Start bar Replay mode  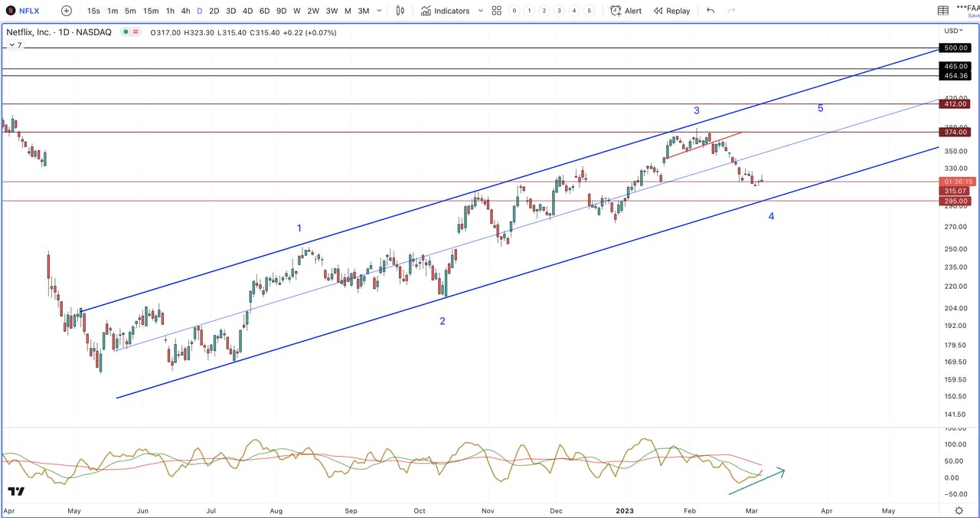(671, 11)
